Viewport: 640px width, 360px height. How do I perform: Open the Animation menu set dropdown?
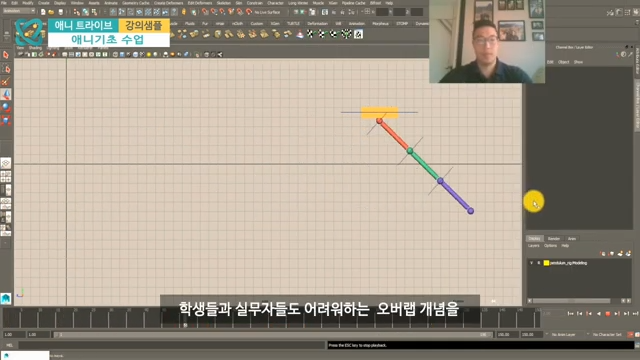click(x=18, y=11)
